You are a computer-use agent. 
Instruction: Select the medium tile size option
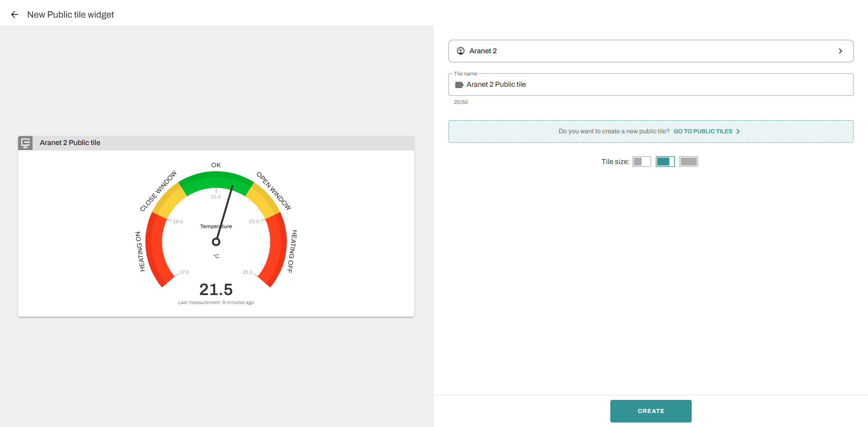pos(665,162)
